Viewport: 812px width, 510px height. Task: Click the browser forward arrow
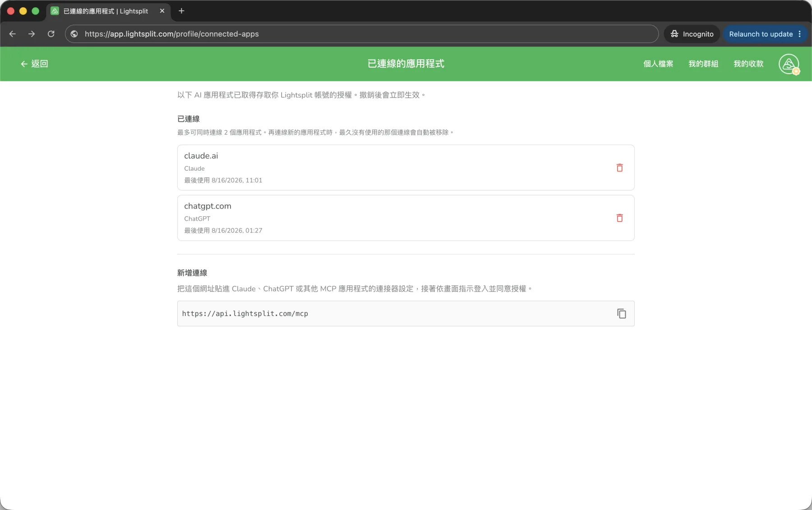point(32,34)
